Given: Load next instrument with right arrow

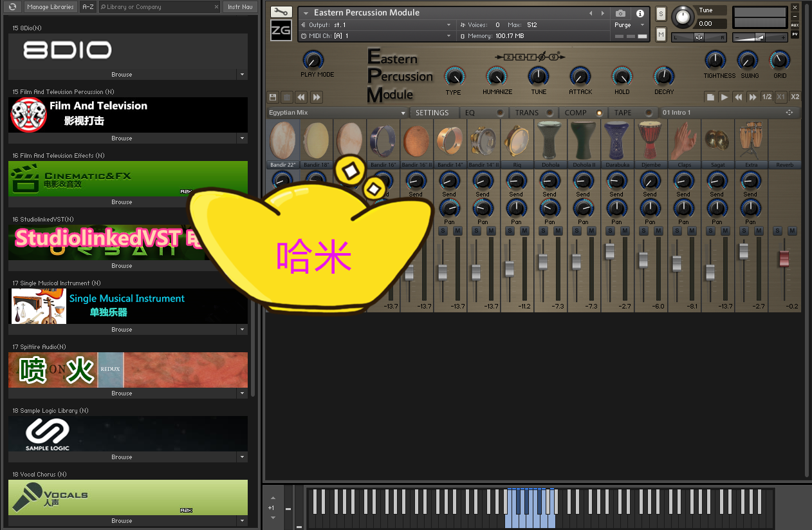Looking at the screenshot, I should (x=603, y=13).
